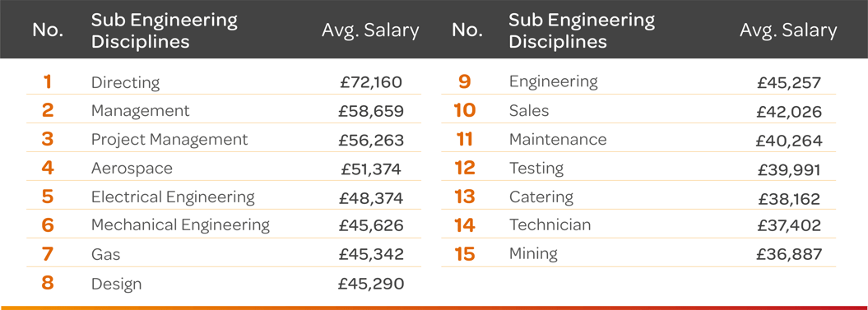Select the Maintenance discipline entry
Viewport: 868px width, 310px height.
click(x=558, y=139)
